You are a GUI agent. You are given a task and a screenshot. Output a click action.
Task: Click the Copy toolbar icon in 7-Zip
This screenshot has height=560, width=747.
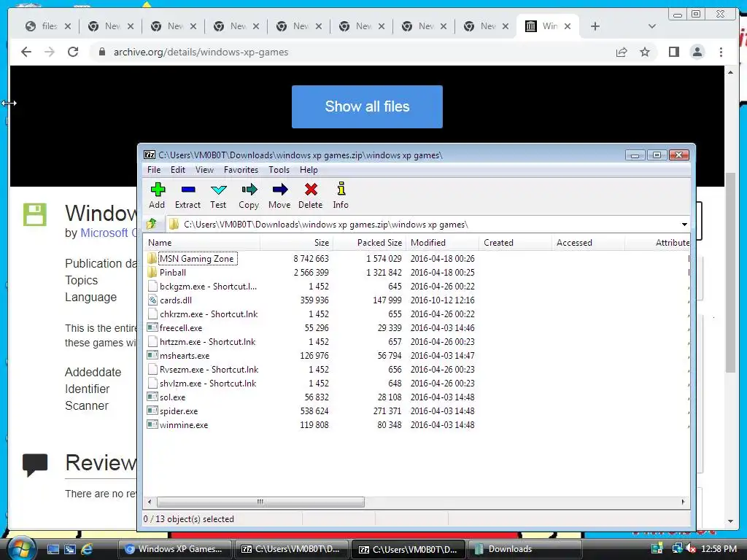tap(249, 190)
